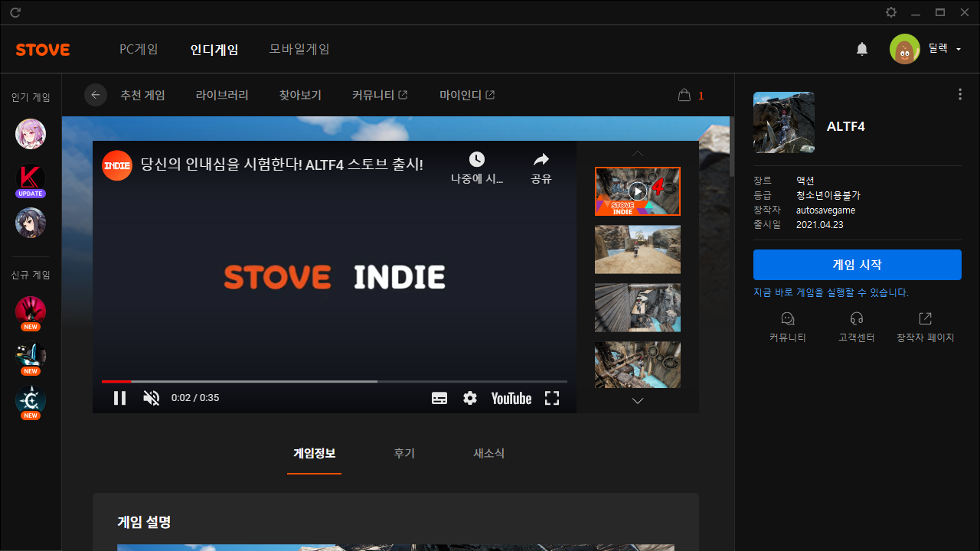Expand the user profile dropdown
Viewport: 980px width, 551px height.
[959, 49]
